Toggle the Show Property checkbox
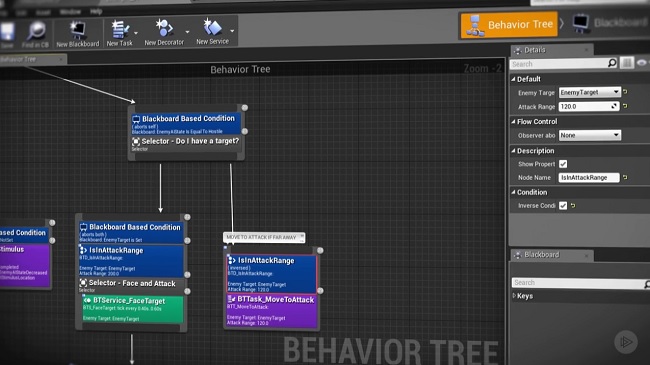Image resolution: width=650 pixels, height=365 pixels. (563, 164)
